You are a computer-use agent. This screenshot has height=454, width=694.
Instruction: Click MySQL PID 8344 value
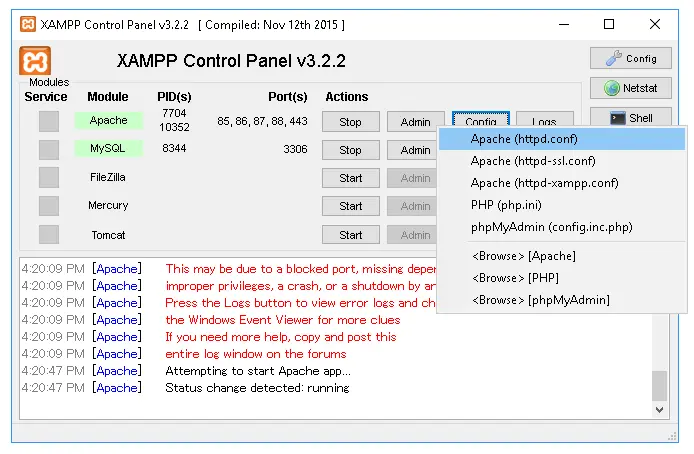(x=174, y=148)
